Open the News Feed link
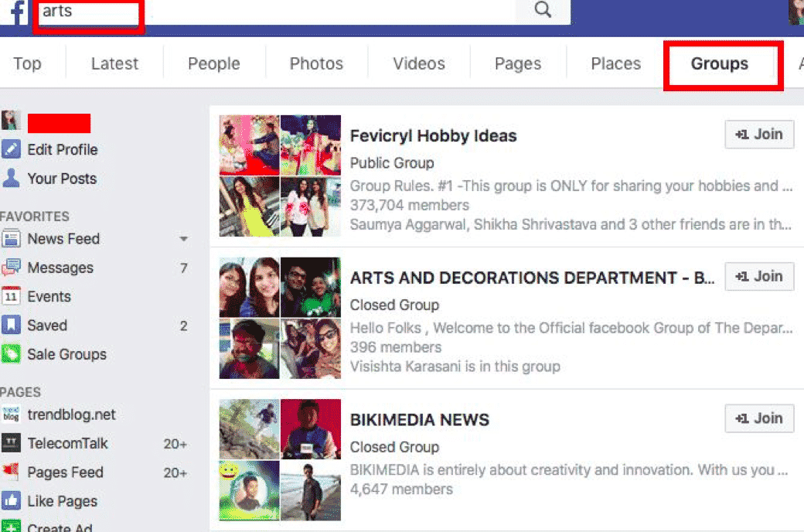The width and height of the screenshot is (804, 532). tap(63, 239)
